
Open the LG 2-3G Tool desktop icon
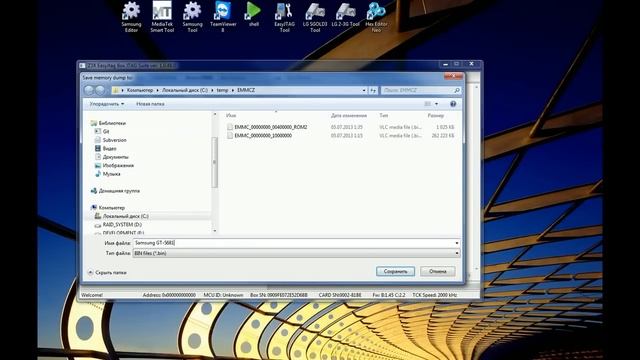click(x=345, y=14)
